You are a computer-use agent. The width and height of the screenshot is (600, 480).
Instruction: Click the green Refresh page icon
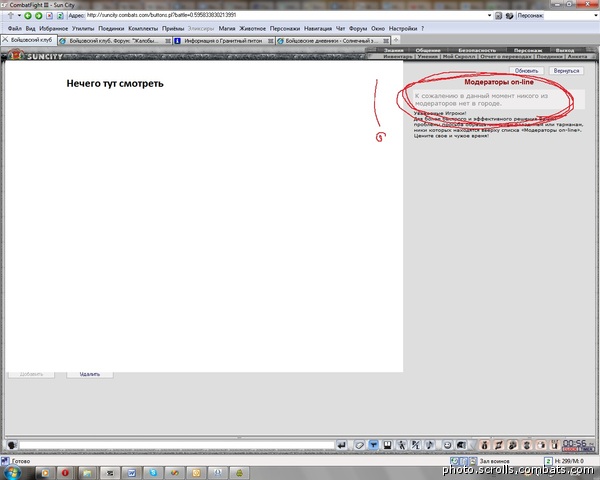point(60,16)
